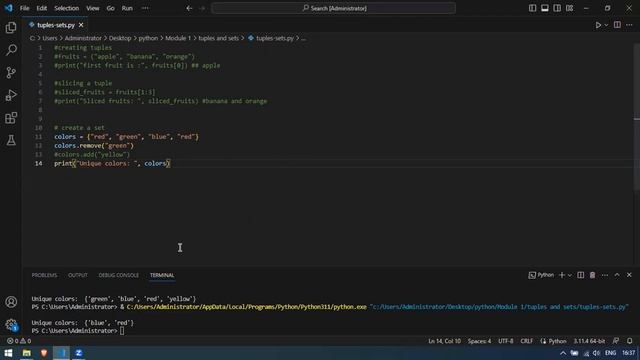The image size is (640, 360).
Task: Open the Selection menu
Action: click(67, 8)
